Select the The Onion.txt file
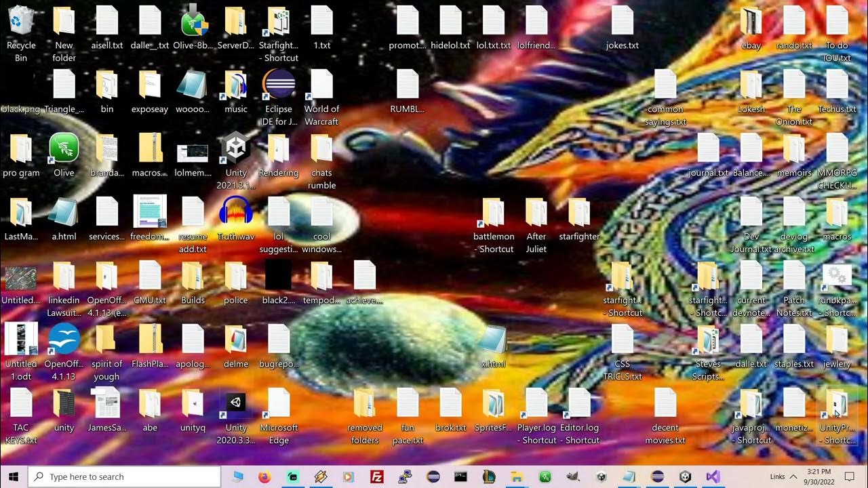This screenshot has width=868, height=488. pos(793,85)
